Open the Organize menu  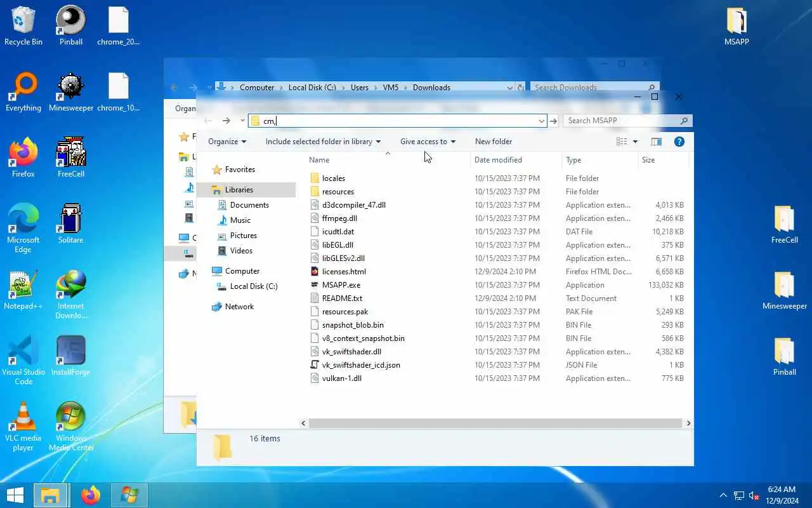[x=227, y=142]
